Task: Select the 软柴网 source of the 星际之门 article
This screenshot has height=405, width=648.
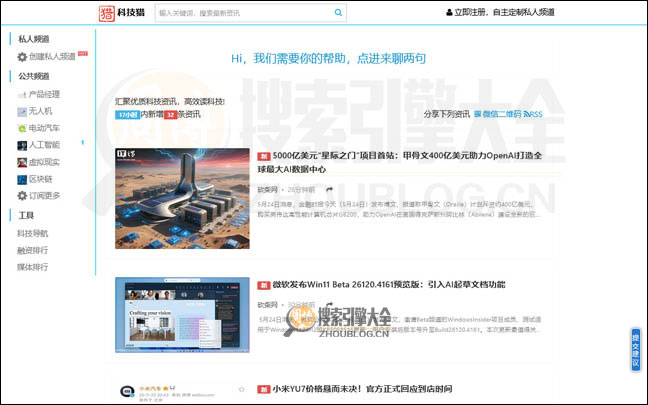Action: pyautogui.click(x=267, y=190)
